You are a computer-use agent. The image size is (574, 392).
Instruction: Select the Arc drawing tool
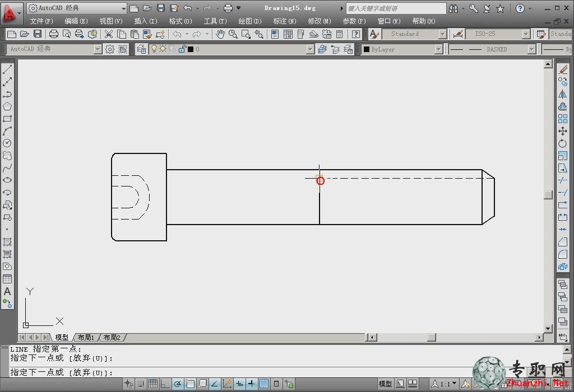click(7, 131)
